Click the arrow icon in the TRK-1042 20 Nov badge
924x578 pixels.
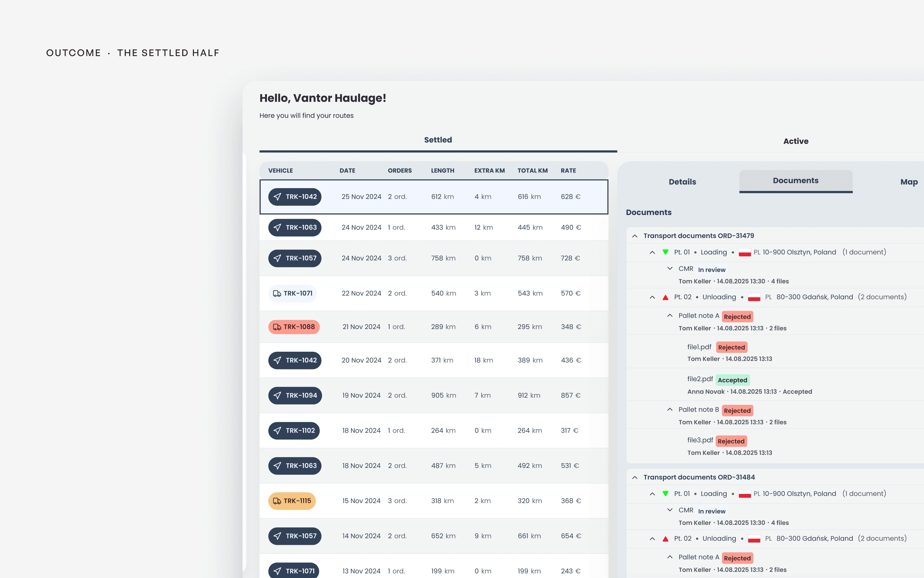click(x=277, y=360)
